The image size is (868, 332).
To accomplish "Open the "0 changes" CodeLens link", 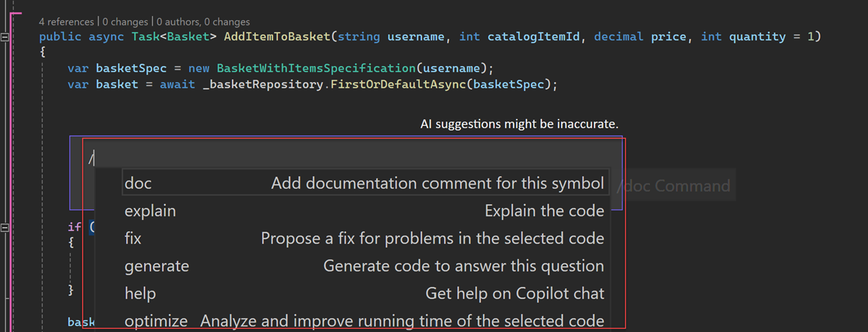I will pos(125,22).
